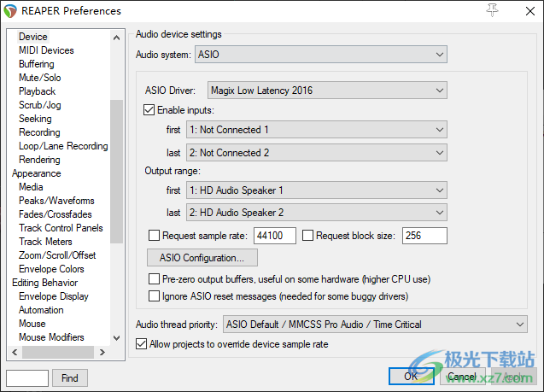Screen dimensions: 544x392
Task: Toggle Allow projects to override sample rate
Action: (142, 344)
